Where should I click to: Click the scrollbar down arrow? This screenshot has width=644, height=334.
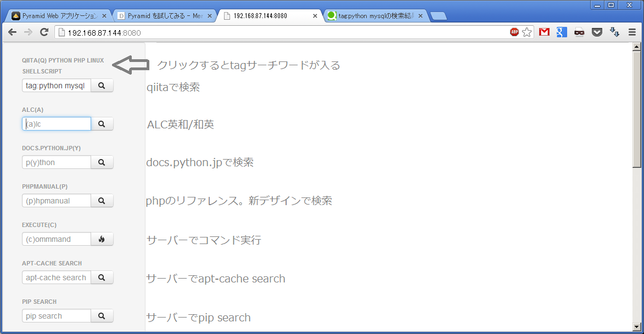637,327
